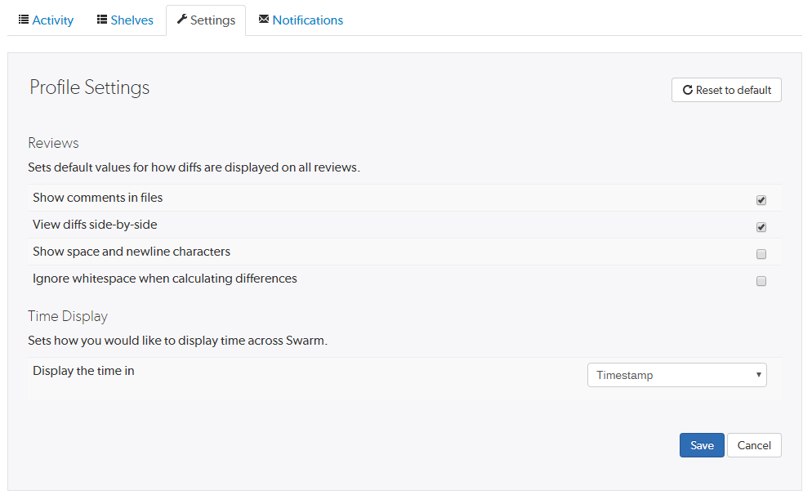Enable Show space and newline characters

(761, 254)
